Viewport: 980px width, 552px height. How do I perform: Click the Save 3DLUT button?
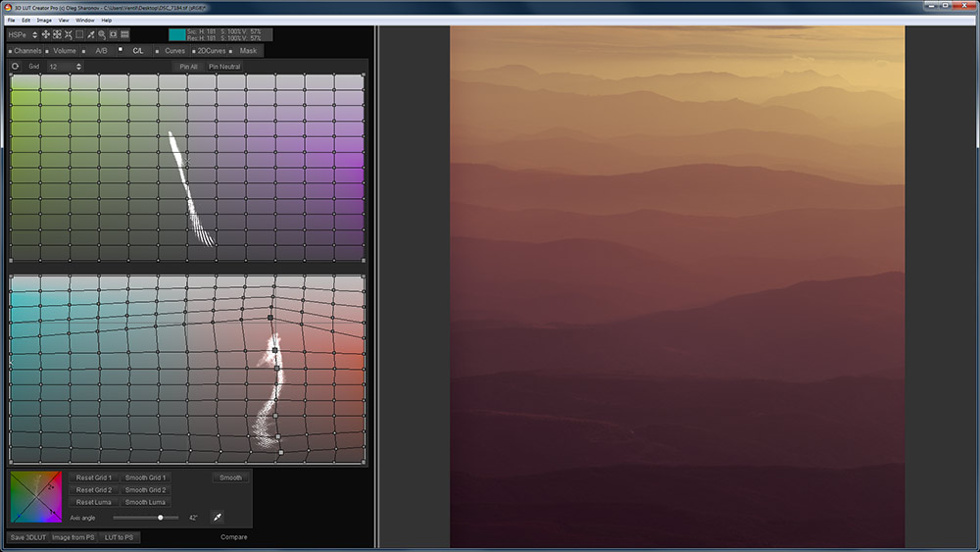click(x=28, y=537)
